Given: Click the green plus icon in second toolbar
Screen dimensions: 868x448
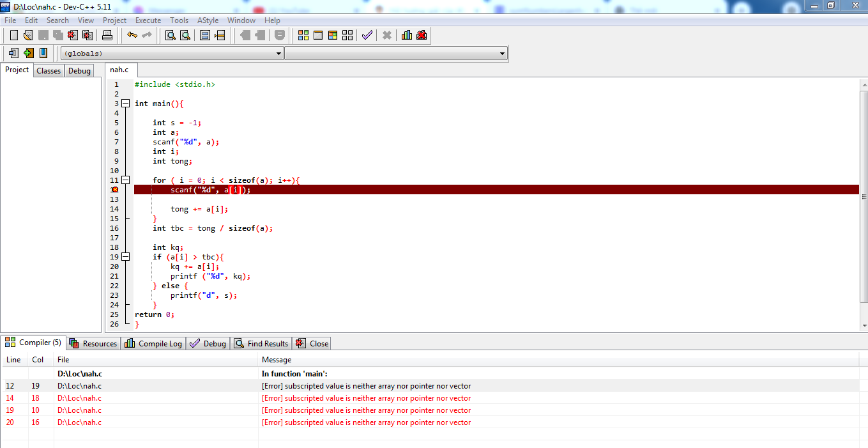Looking at the screenshot, I should 29,53.
